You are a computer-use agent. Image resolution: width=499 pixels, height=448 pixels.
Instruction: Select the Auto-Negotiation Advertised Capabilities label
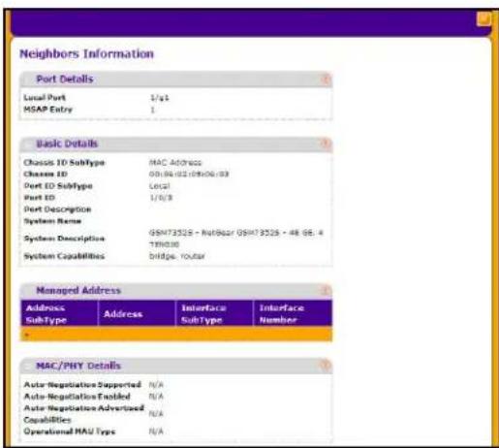point(84,414)
